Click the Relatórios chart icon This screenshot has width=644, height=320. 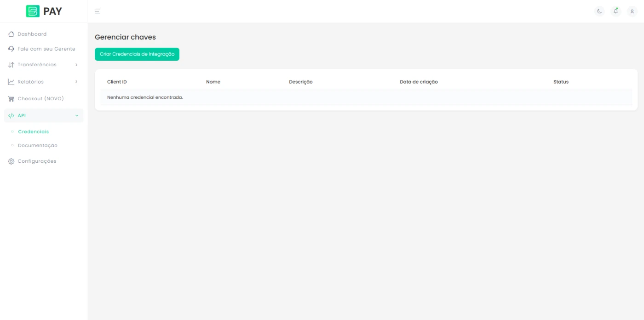click(x=11, y=82)
